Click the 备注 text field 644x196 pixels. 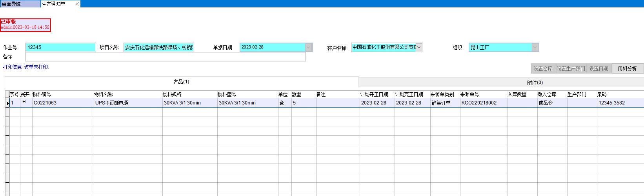click(165, 57)
